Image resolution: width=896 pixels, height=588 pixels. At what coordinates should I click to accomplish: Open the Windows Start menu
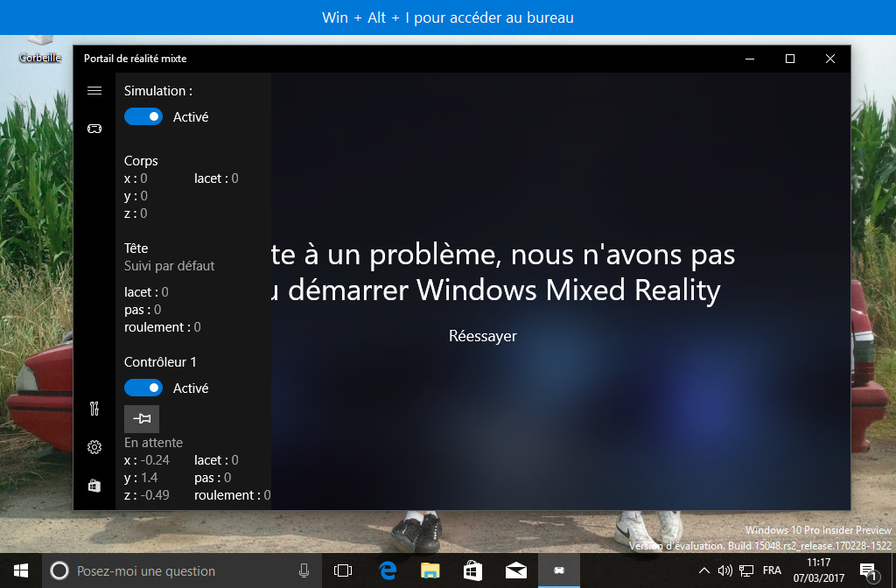[21, 570]
